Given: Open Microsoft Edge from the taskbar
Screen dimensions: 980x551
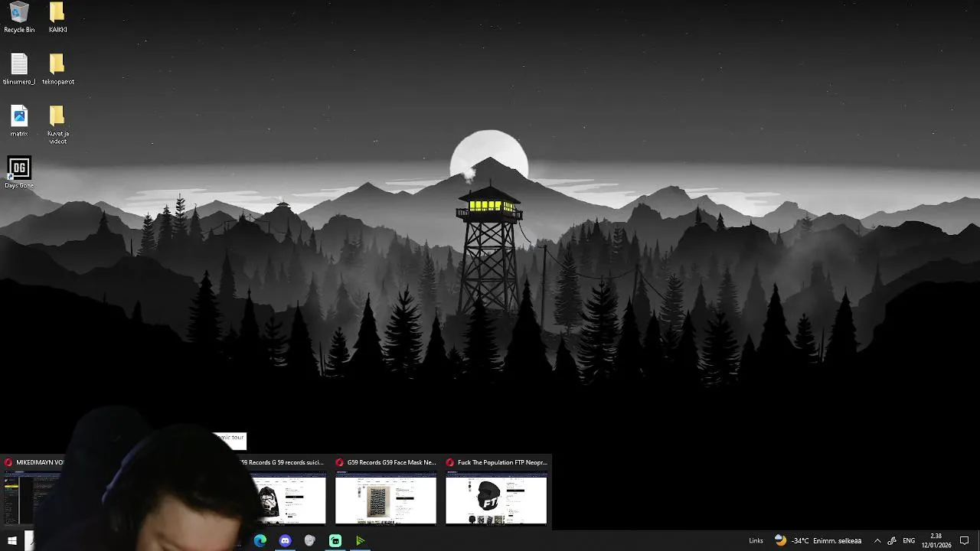Looking at the screenshot, I should 260,540.
